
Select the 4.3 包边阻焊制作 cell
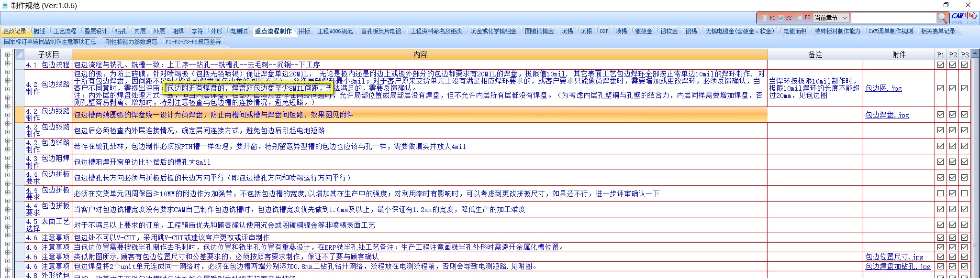[48, 162]
